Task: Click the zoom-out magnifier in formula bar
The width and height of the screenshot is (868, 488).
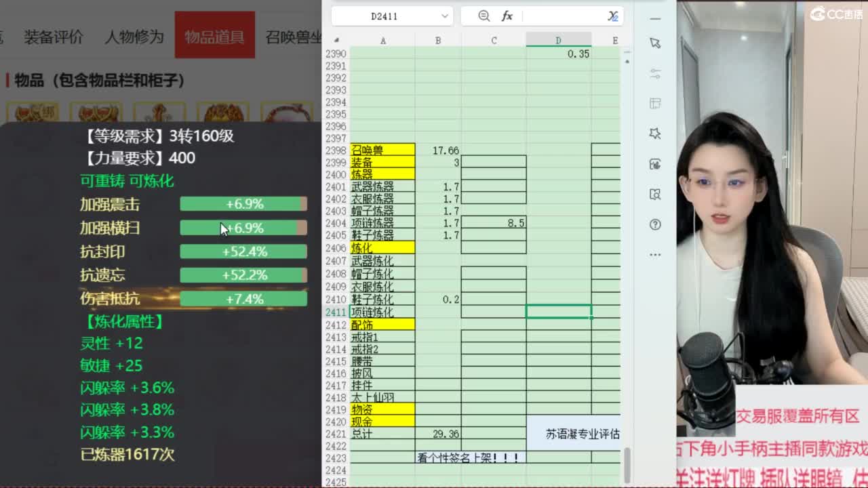Action: click(x=484, y=16)
